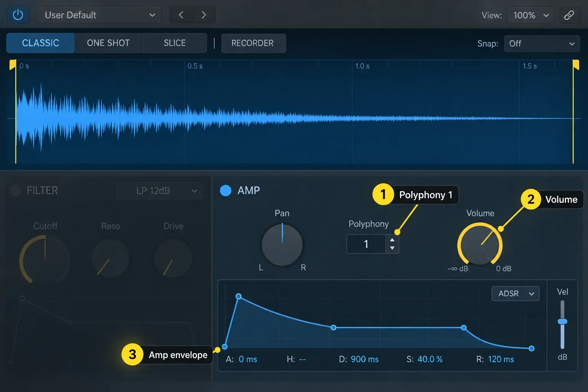Viewport: 588px width, 392px height.
Task: Open the User Default preset dropdown
Action: [x=99, y=15]
